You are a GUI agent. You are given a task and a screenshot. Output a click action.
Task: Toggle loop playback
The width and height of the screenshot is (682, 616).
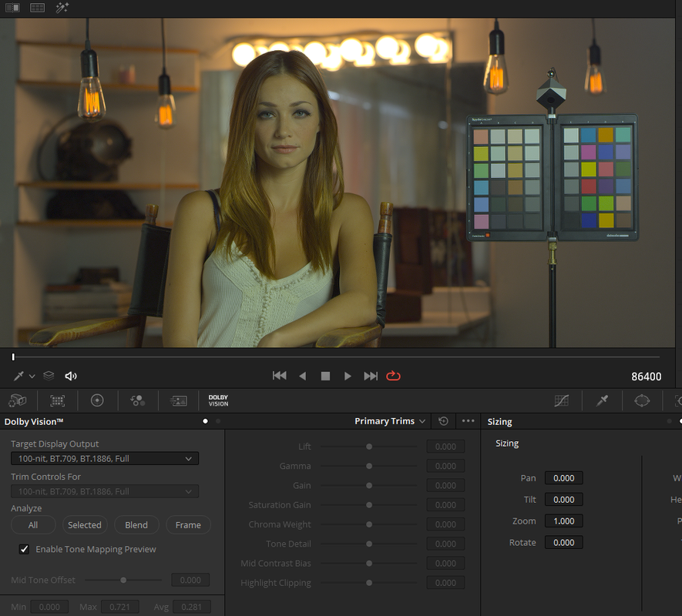pyautogui.click(x=393, y=376)
